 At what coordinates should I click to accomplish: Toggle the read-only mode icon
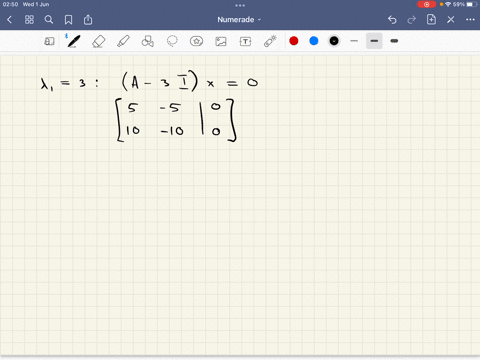pyautogui.click(x=49, y=41)
